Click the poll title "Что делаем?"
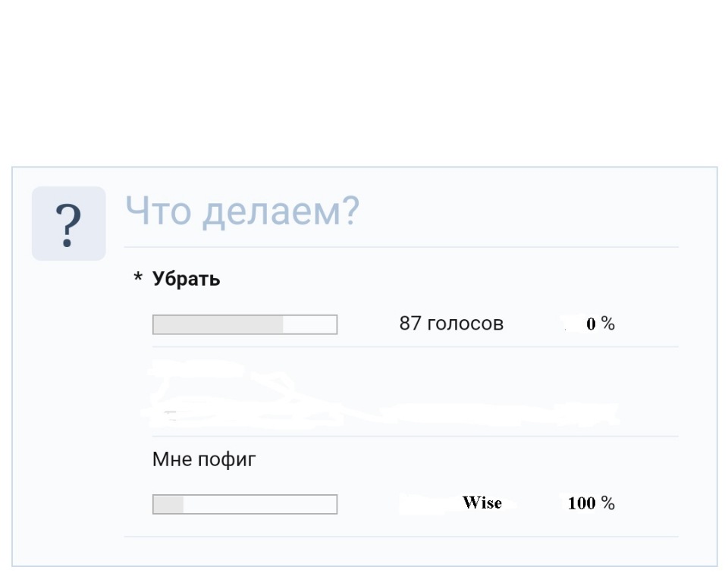The width and height of the screenshot is (728, 573). tap(241, 211)
